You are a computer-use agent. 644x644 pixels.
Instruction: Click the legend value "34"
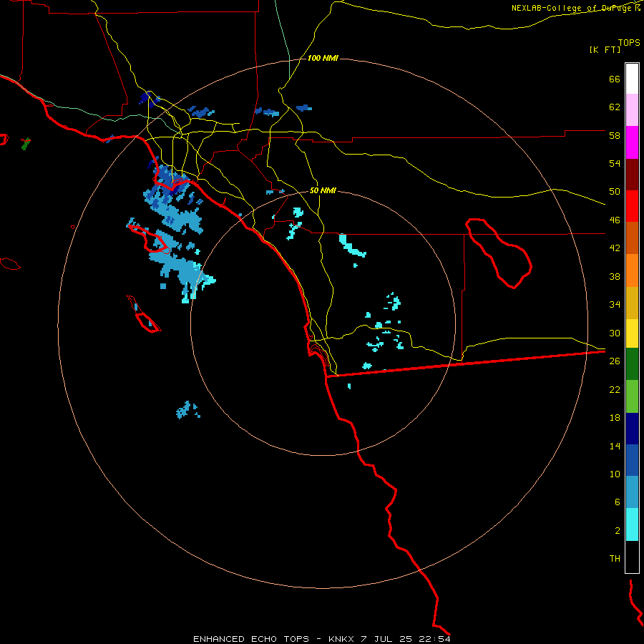pyautogui.click(x=615, y=305)
